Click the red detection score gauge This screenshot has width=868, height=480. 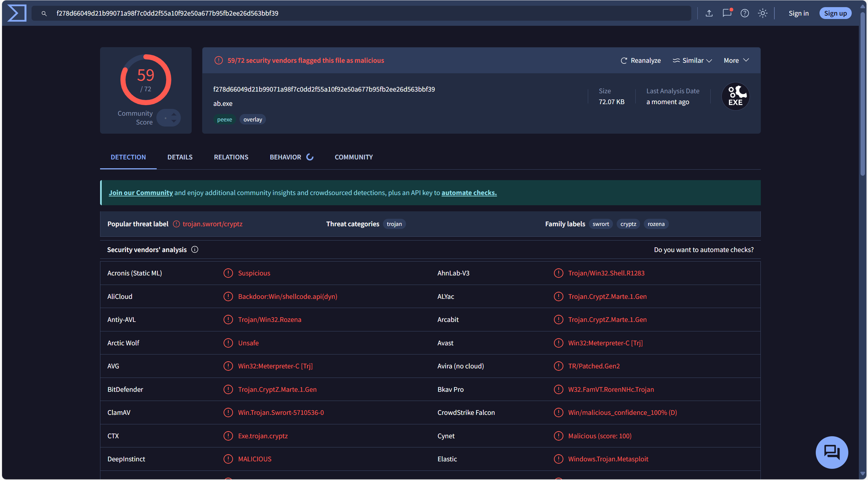click(x=146, y=80)
